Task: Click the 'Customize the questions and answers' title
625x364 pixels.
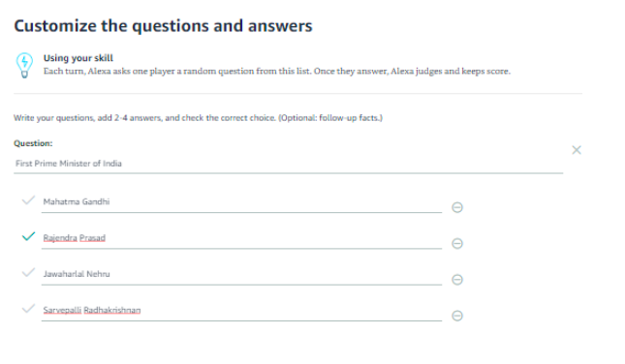Action: (x=163, y=26)
